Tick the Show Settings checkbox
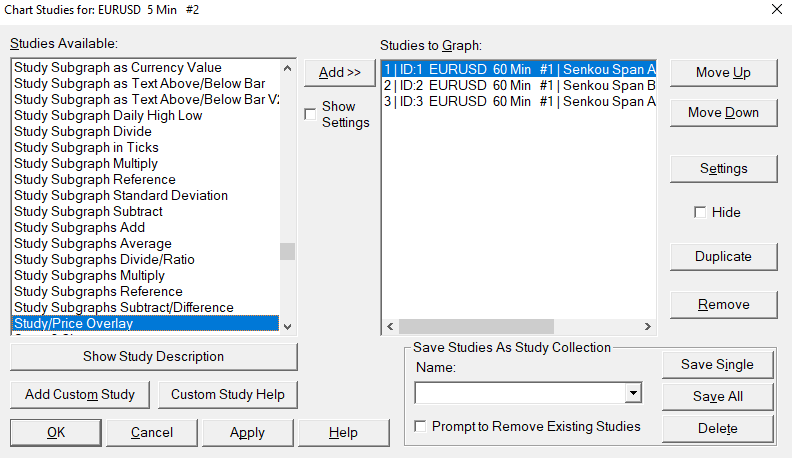The width and height of the screenshot is (792, 458). (x=311, y=114)
